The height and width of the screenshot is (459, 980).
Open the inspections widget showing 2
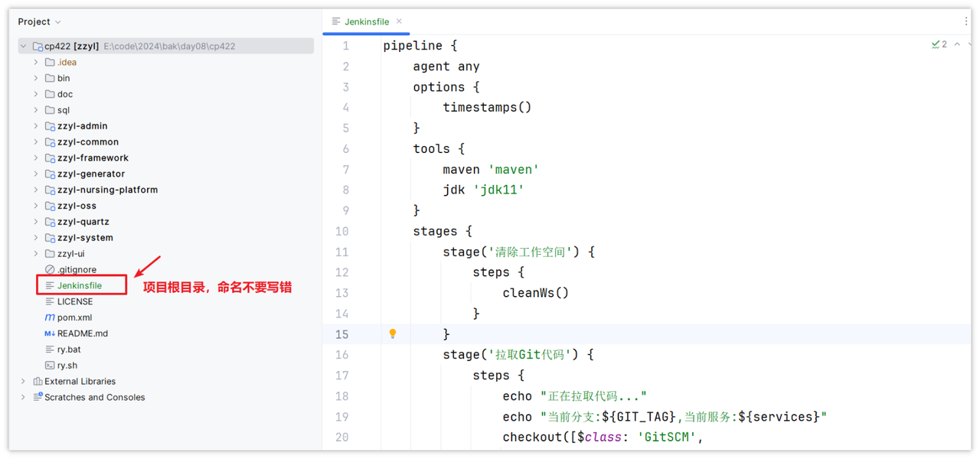[939, 45]
